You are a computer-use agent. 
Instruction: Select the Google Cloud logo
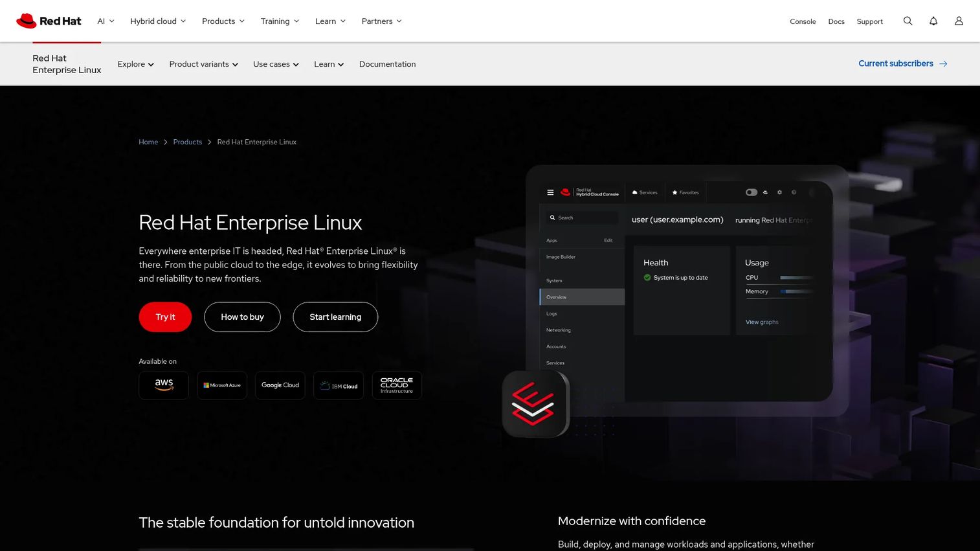[280, 385]
